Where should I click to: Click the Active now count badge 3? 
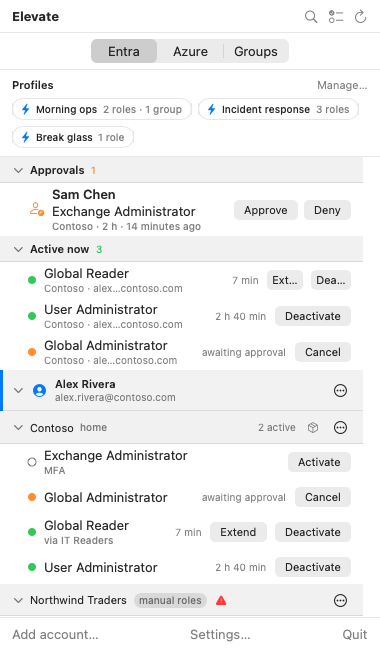click(99, 249)
